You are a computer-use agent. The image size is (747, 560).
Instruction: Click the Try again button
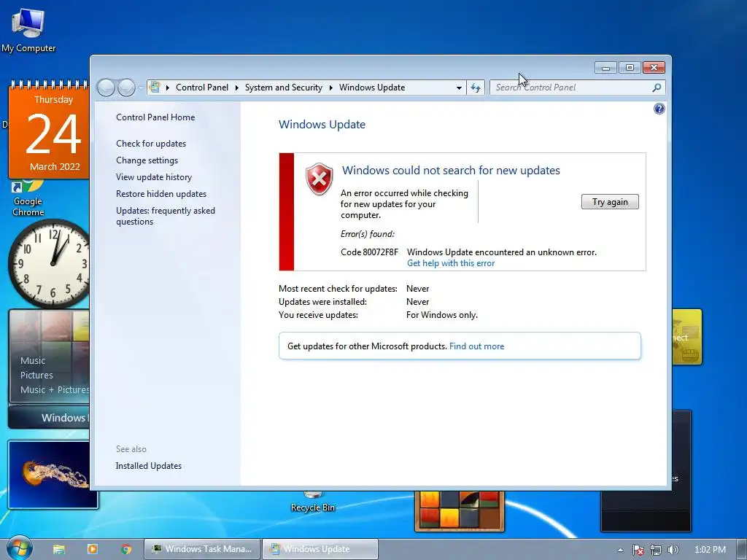tap(610, 202)
